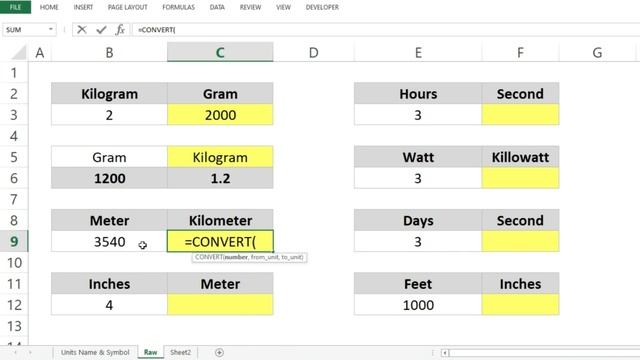
Task: Select empty yellow cell under Meter in row 12
Action: coord(220,305)
